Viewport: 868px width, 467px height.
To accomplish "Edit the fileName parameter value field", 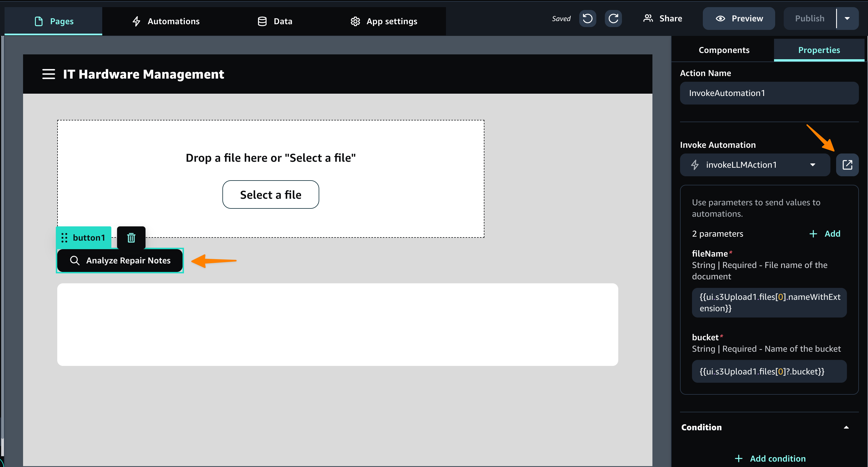I will click(x=769, y=303).
